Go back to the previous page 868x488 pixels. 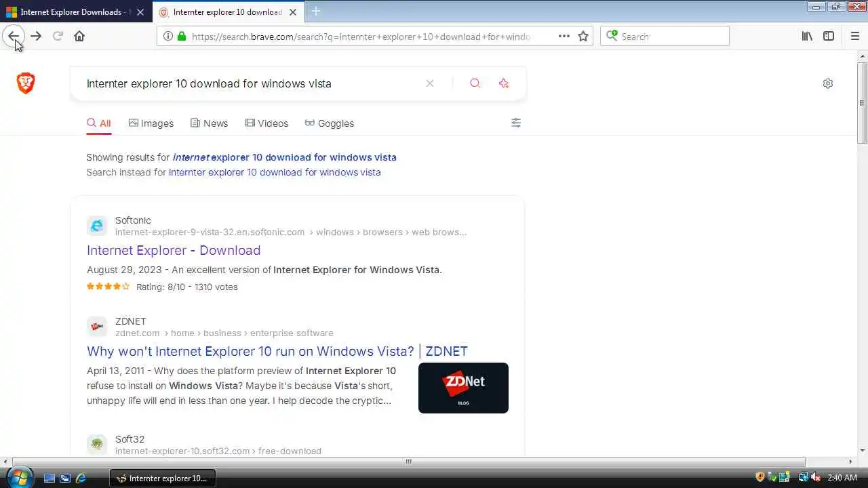(x=14, y=37)
